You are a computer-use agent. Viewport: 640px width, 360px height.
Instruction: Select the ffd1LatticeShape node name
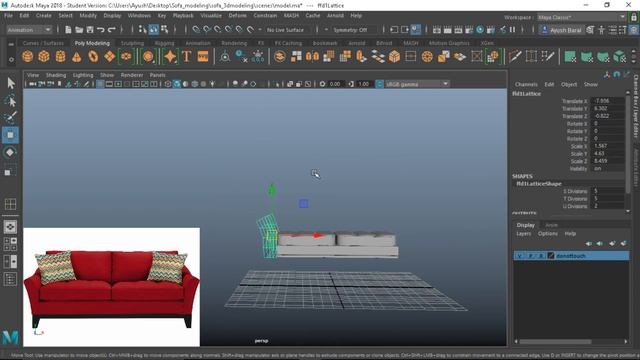tap(539, 184)
